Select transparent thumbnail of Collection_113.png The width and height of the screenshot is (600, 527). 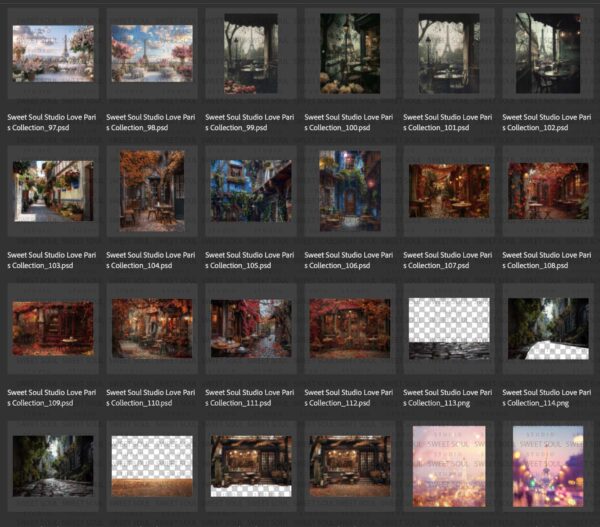click(x=449, y=328)
